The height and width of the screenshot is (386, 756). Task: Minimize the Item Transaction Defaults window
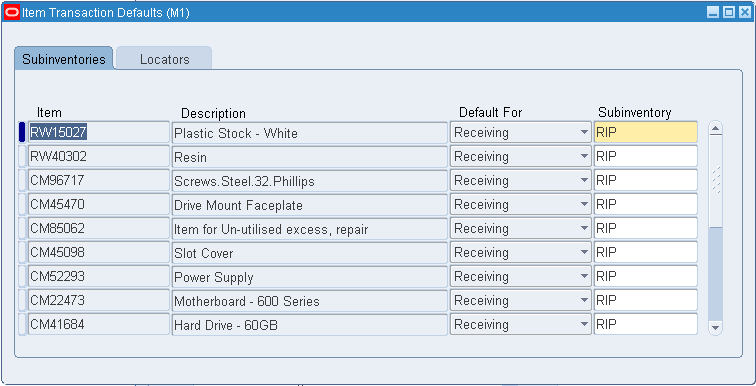click(714, 13)
